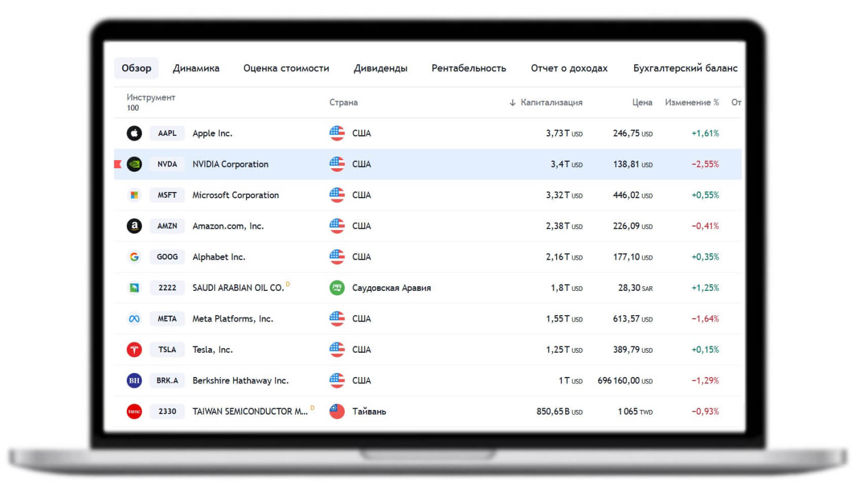Viewport: 868px width, 488px height.
Task: Click the 696 160,00 USD price
Action: pyautogui.click(x=625, y=380)
